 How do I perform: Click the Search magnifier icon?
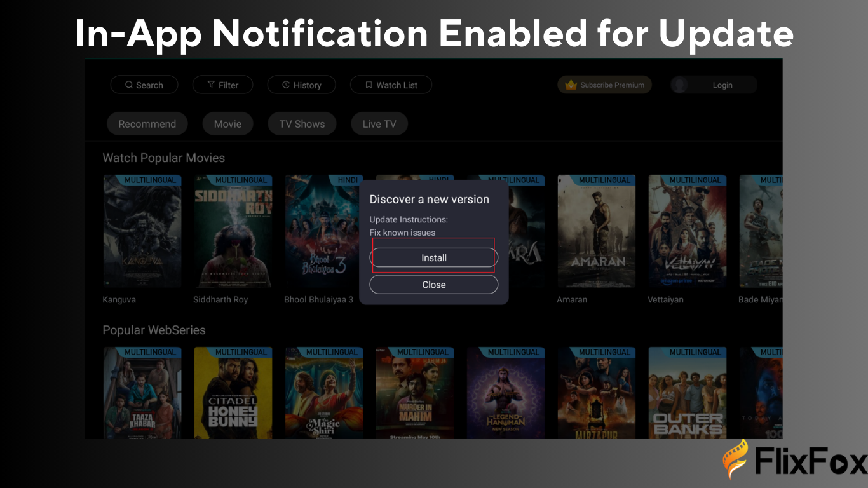[129, 85]
